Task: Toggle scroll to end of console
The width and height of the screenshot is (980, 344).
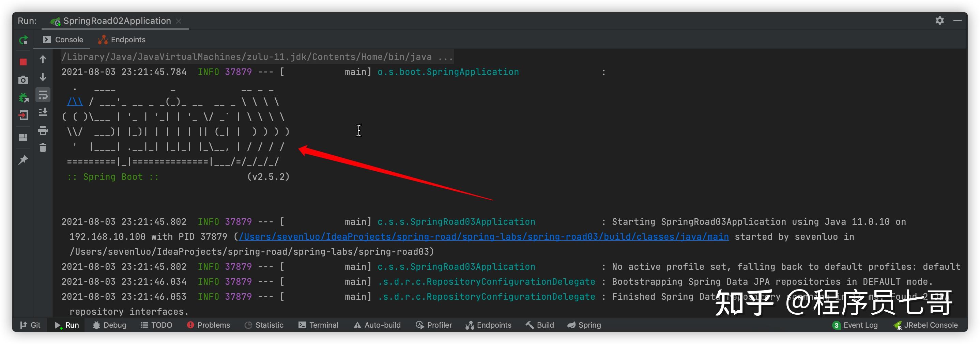Action: [x=43, y=112]
